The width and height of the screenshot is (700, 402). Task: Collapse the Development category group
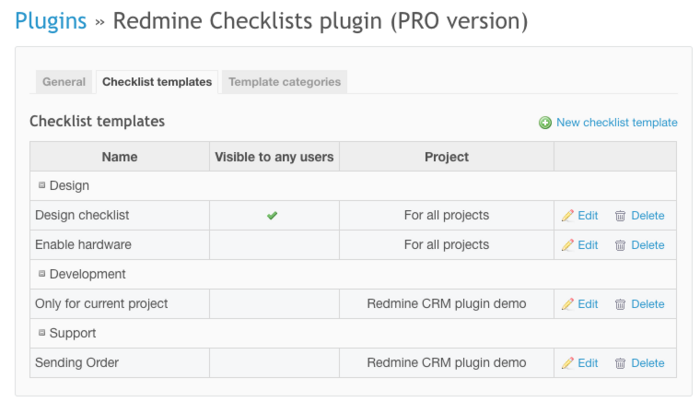(x=42, y=274)
